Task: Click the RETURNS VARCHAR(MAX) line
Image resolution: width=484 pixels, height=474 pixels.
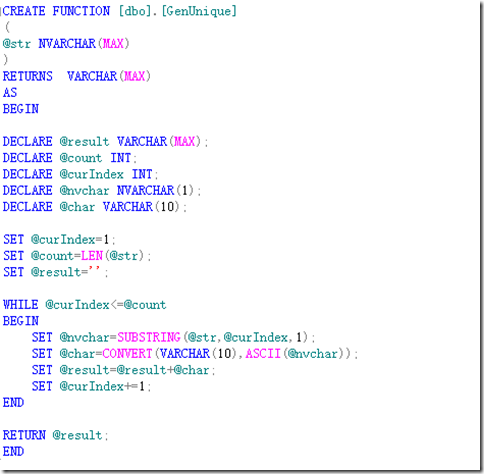Action: [77, 76]
